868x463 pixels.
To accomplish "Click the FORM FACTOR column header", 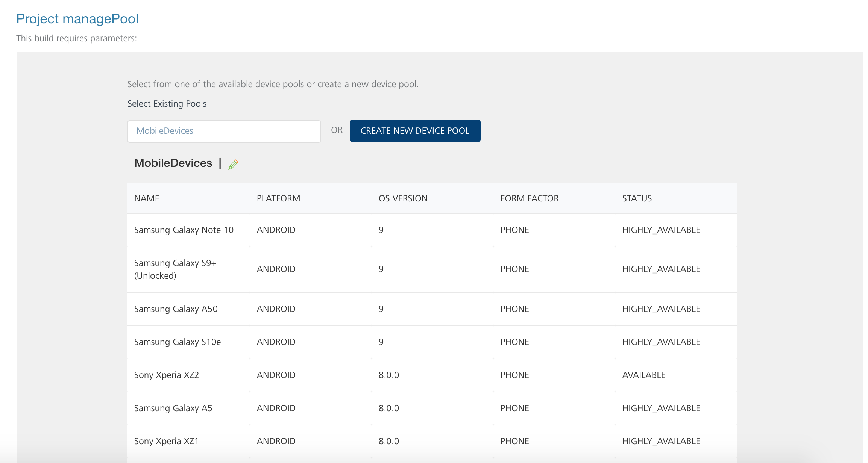I will (x=529, y=198).
